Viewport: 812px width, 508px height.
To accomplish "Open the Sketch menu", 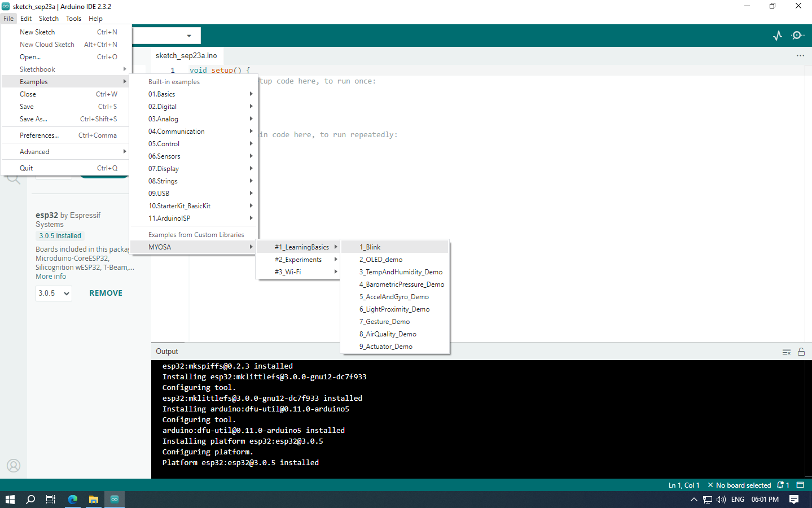I will coord(49,19).
